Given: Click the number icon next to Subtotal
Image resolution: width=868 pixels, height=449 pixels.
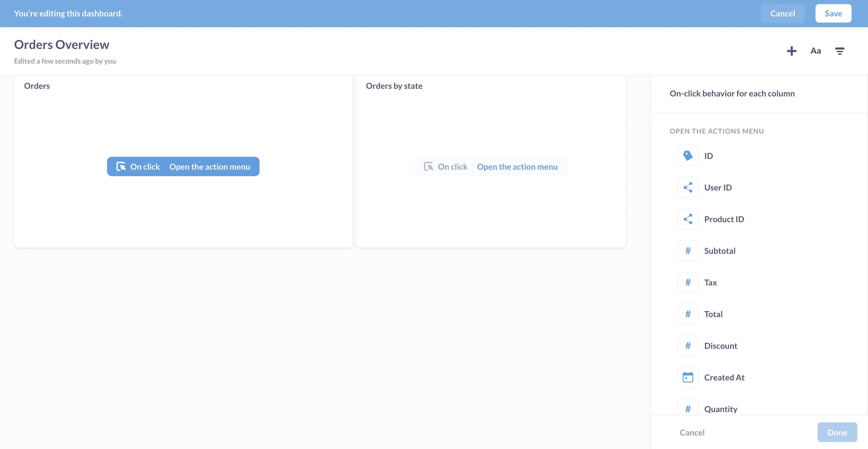Looking at the screenshot, I should 688,251.
